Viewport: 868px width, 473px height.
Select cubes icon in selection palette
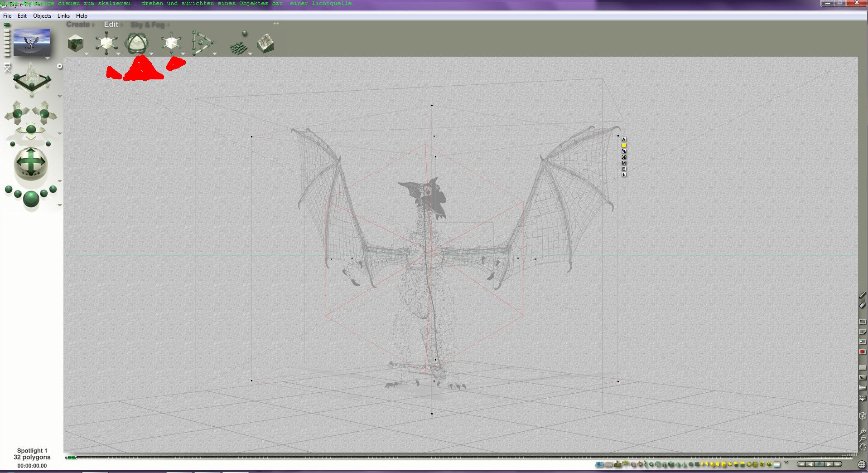[672, 464]
